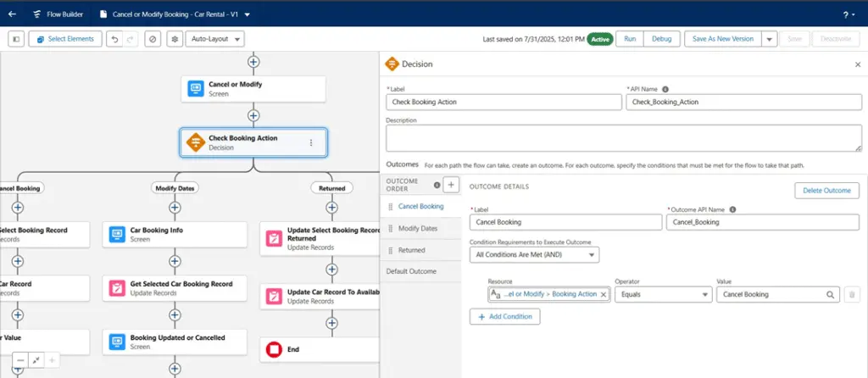Image resolution: width=868 pixels, height=378 pixels.
Task: Click the Value search magnifier icon
Action: pyautogui.click(x=831, y=295)
